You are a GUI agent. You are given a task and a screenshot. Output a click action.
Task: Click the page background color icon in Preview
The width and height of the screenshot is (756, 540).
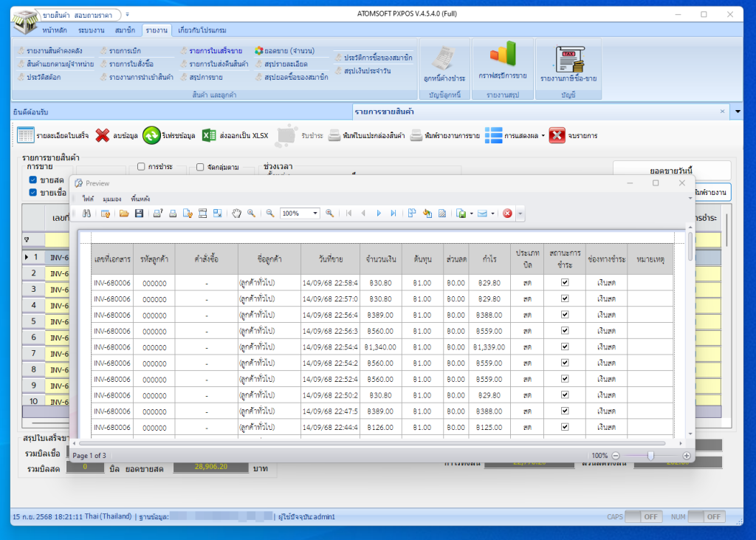click(427, 213)
